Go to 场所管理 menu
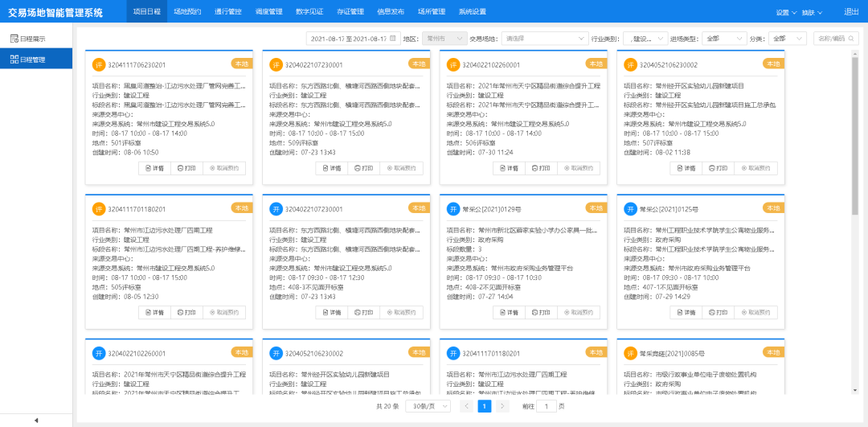 432,11
